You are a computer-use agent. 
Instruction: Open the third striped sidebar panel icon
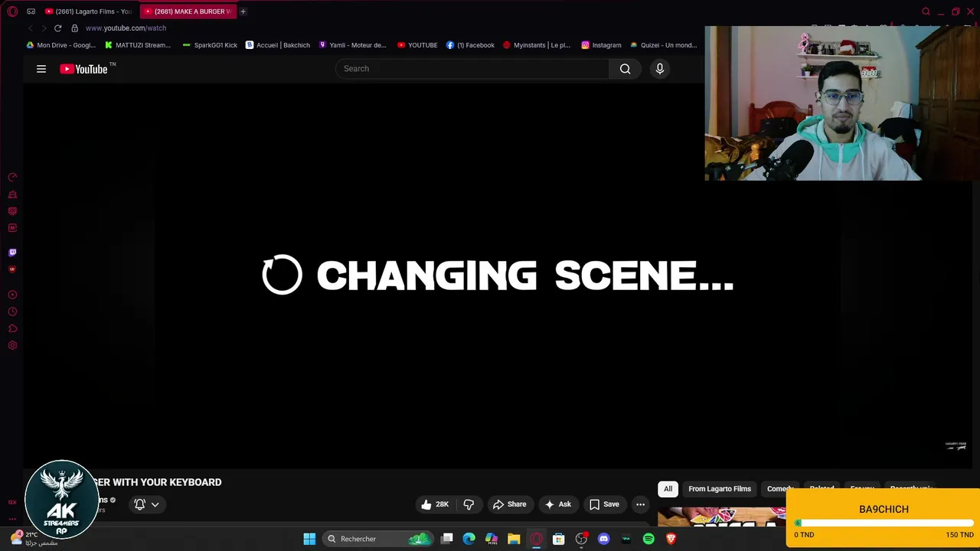(x=12, y=211)
